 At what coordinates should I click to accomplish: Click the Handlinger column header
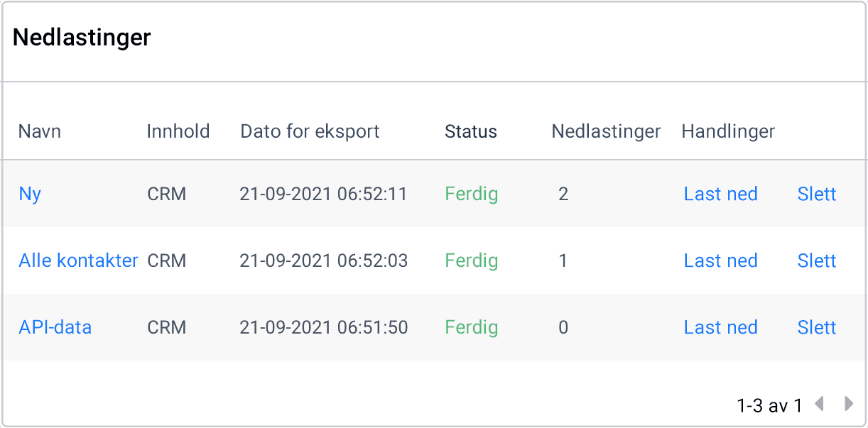coord(728,131)
